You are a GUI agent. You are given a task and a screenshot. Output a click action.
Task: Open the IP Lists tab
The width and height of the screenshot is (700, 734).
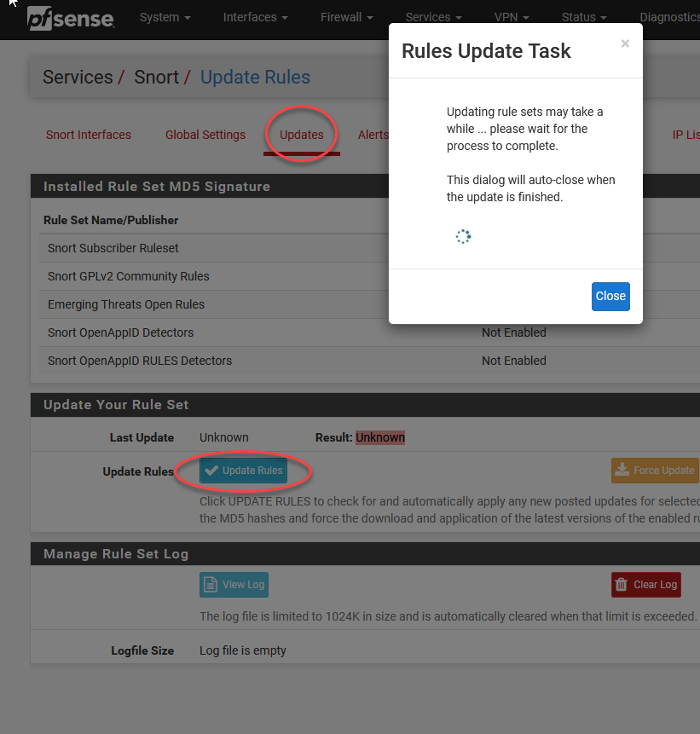tap(686, 135)
